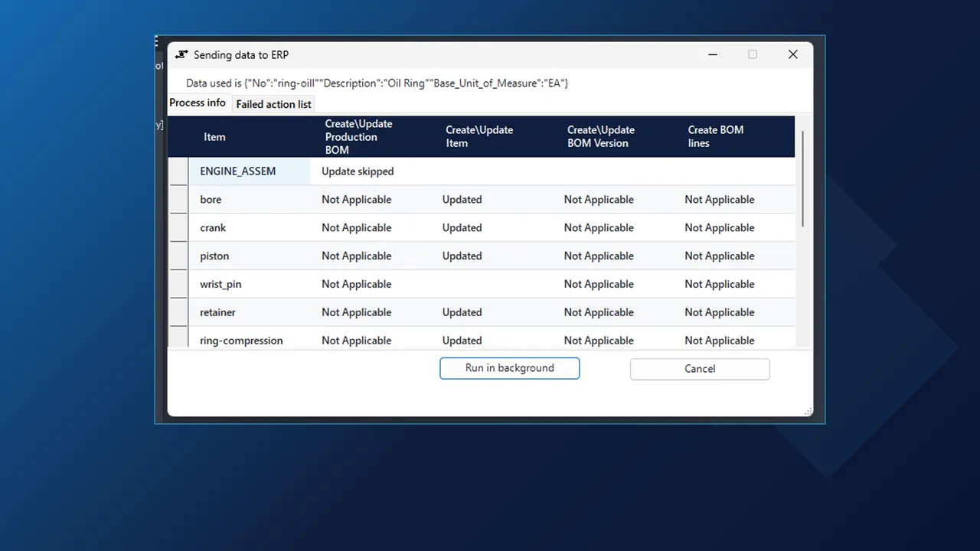Click row selector beside piston
Viewport: 980px width, 551px height.
pos(178,256)
